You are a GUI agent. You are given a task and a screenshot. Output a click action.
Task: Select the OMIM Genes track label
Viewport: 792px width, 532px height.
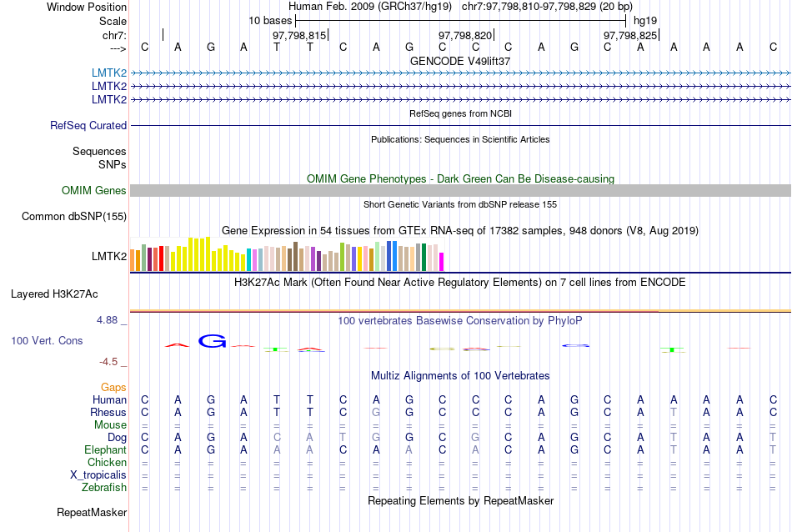[x=94, y=190]
